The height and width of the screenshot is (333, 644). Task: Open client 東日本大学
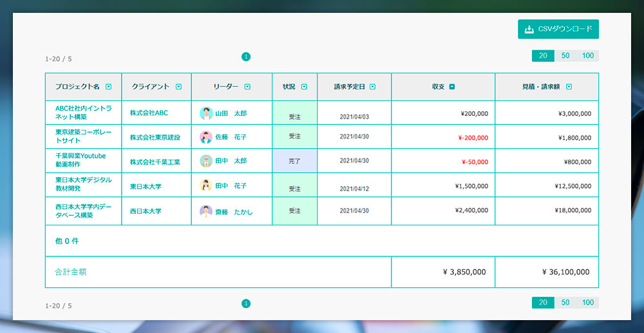(x=146, y=186)
